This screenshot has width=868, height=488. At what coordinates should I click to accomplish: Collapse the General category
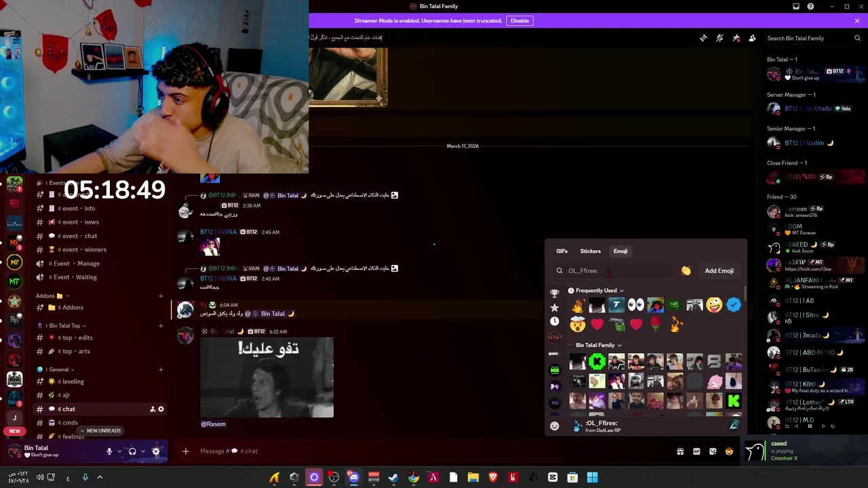(57, 370)
